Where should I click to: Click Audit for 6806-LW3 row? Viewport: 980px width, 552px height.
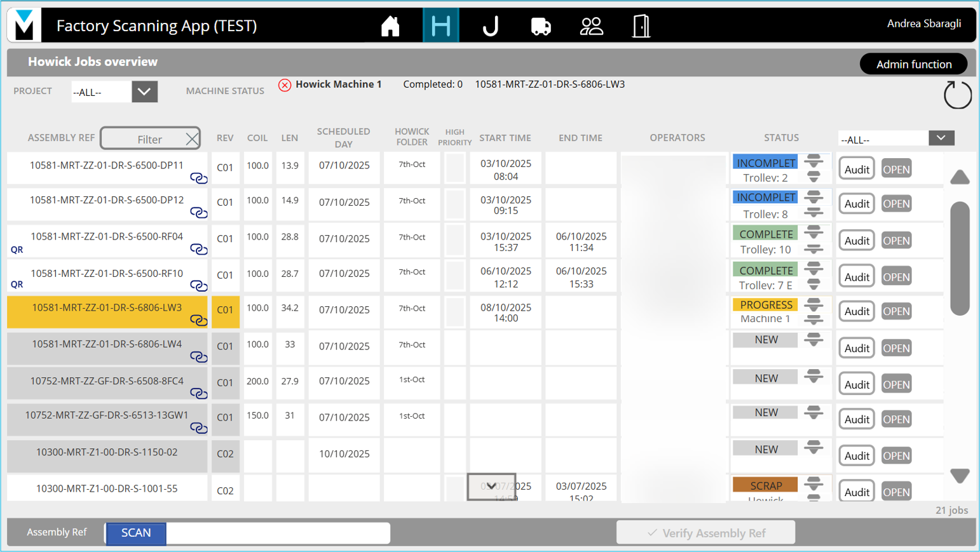point(856,311)
